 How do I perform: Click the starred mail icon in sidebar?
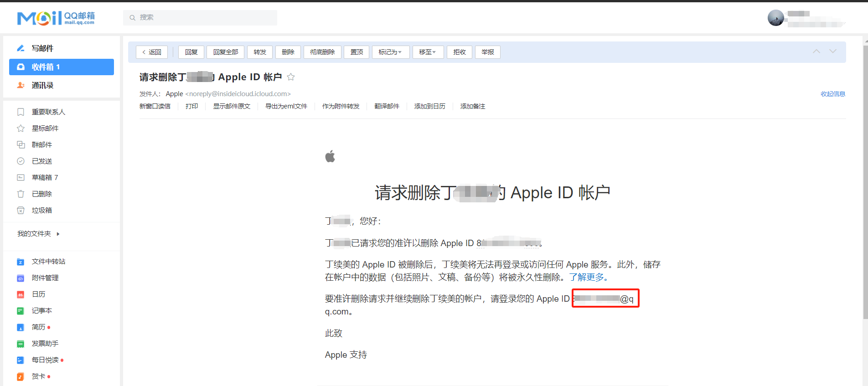[x=21, y=129]
